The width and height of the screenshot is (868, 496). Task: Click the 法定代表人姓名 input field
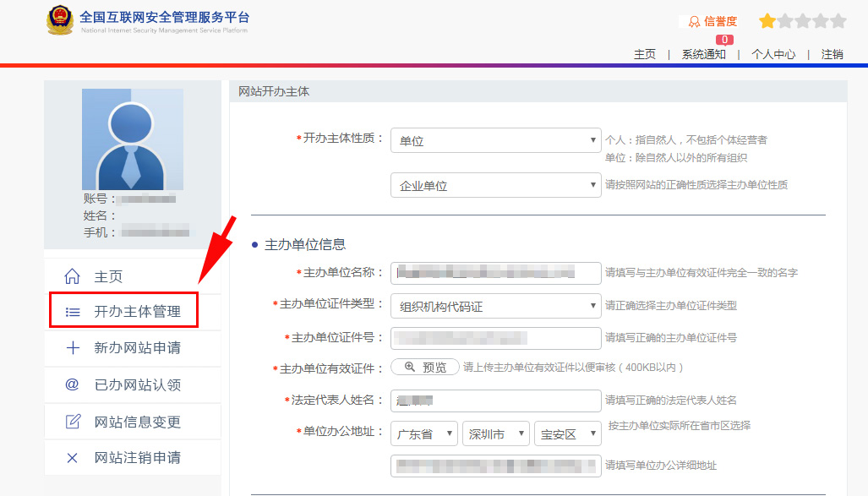coord(495,401)
